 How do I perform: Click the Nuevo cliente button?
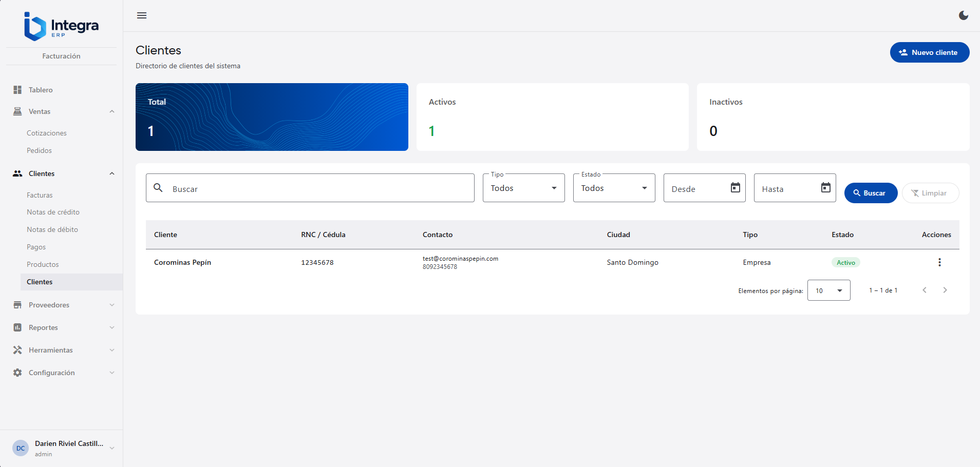click(930, 52)
